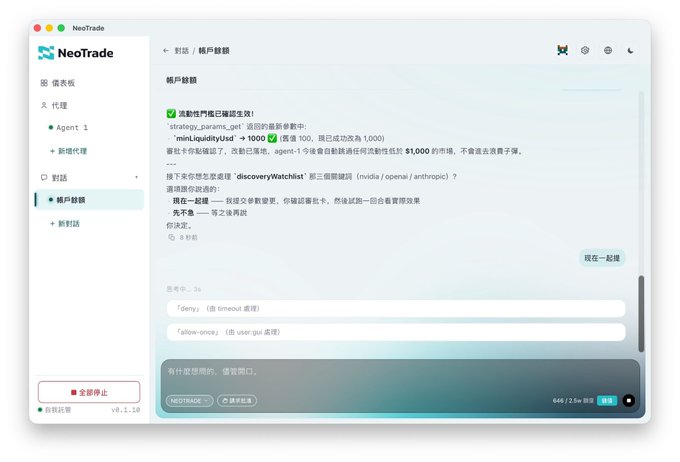680x462 pixels.
Task: Click the macOS green maximize button
Action: click(x=61, y=28)
